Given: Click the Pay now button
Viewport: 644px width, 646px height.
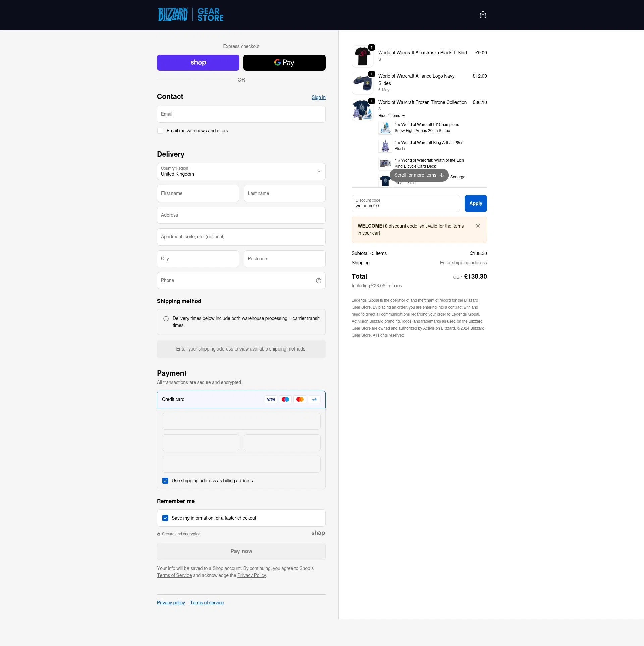Looking at the screenshot, I should [x=241, y=551].
